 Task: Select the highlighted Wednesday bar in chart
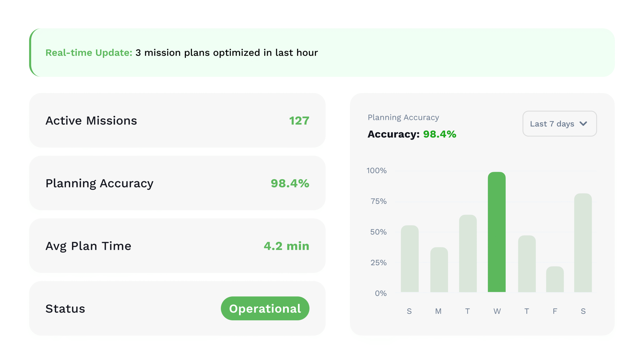496,231
